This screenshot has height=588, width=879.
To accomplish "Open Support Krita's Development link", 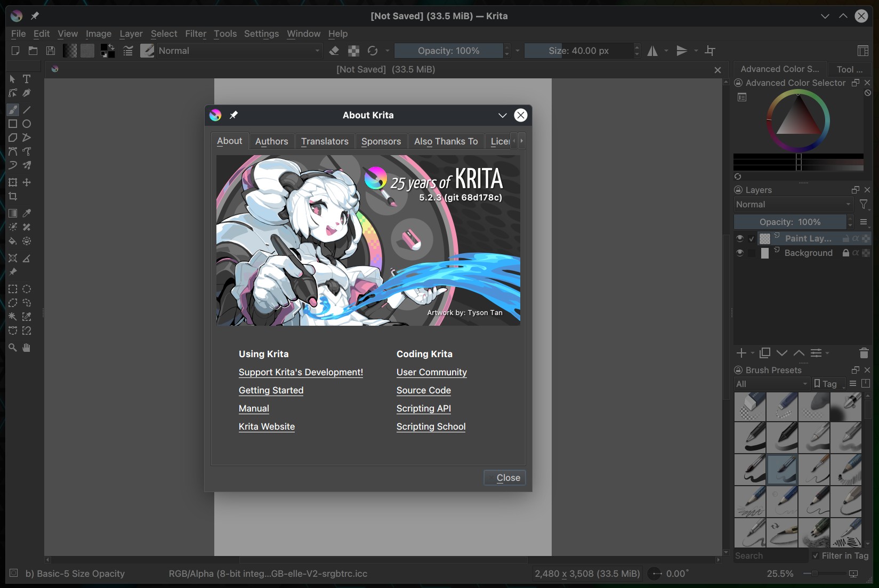I will click(301, 372).
